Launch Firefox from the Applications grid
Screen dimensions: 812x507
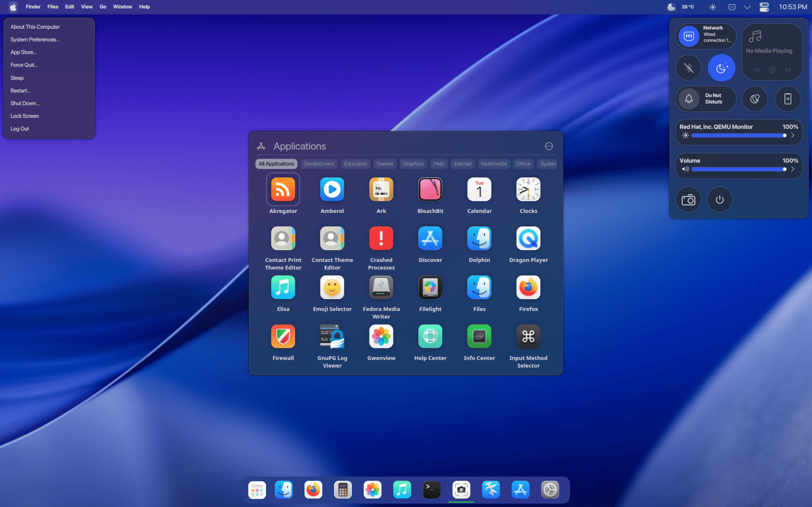528,287
